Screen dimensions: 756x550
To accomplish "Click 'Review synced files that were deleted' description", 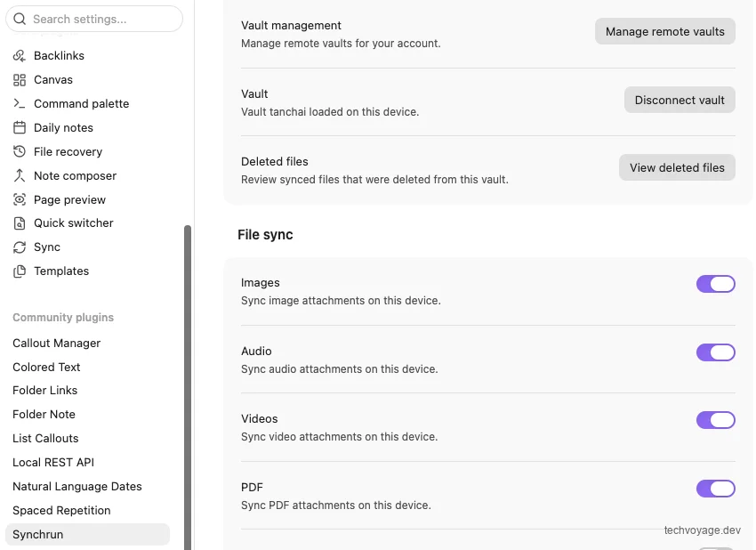I will [x=374, y=180].
